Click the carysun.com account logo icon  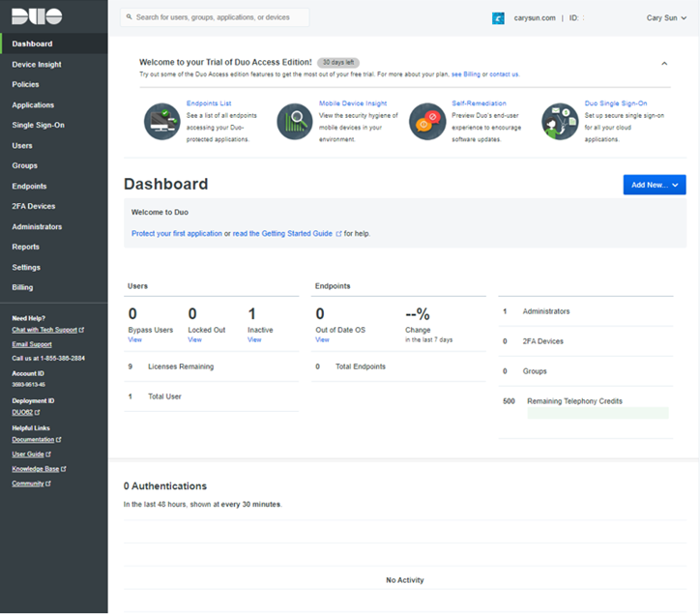tap(498, 18)
